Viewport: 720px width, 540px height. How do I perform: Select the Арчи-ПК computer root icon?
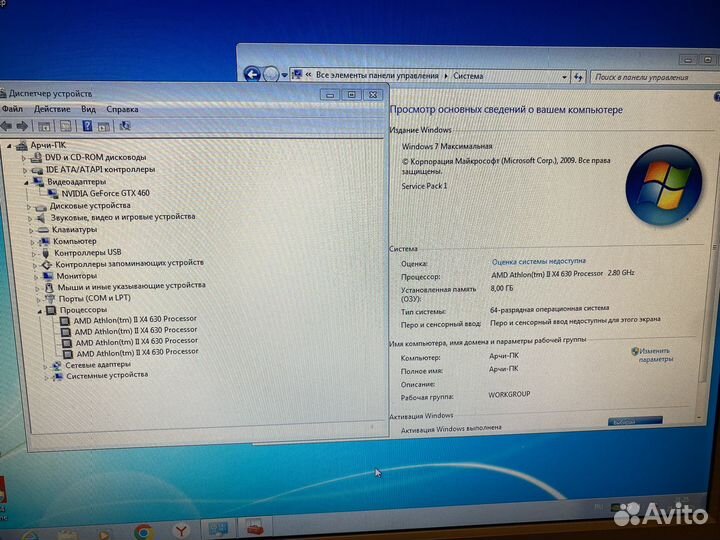click(22, 146)
